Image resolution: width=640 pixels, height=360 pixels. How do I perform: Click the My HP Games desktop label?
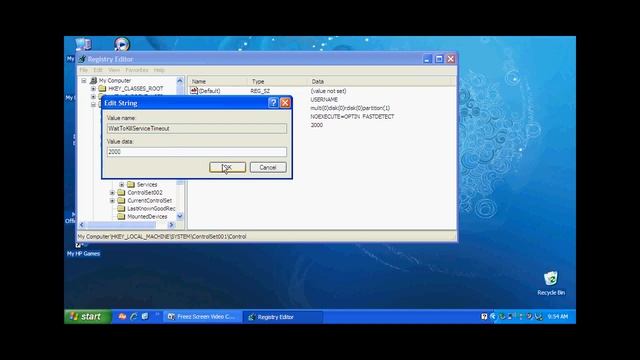click(83, 253)
